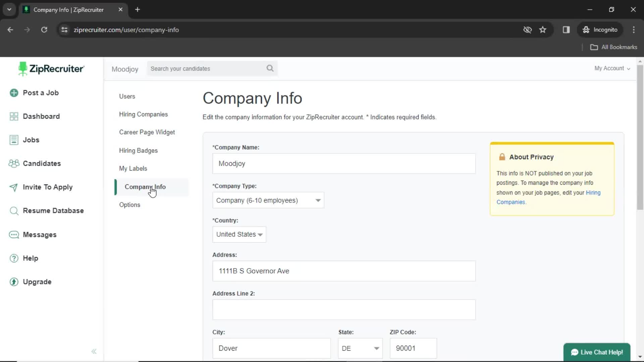Select the Options menu item

coord(129,205)
